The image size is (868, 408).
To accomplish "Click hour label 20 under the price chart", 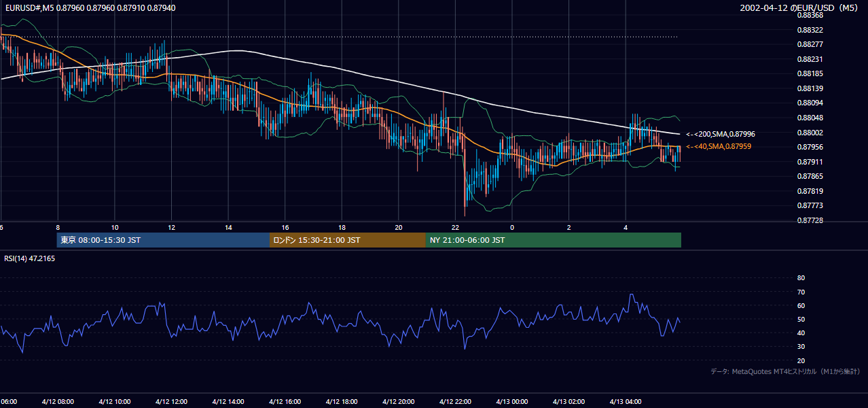I will point(399,227).
